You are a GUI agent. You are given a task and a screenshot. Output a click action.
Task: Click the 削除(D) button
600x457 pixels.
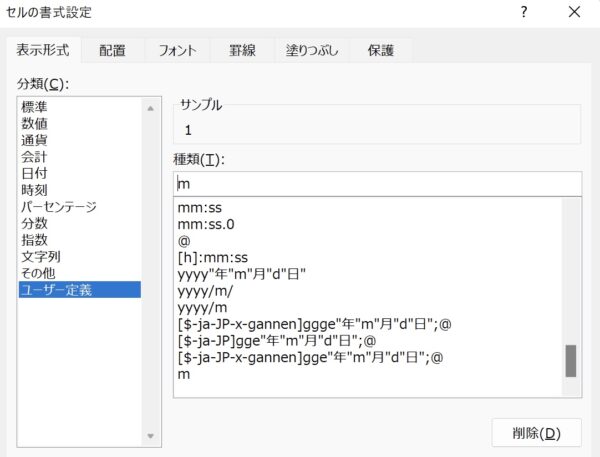tap(536, 433)
